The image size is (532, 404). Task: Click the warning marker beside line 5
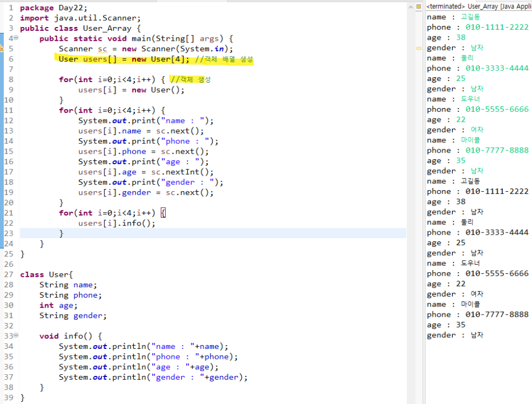click(1, 49)
